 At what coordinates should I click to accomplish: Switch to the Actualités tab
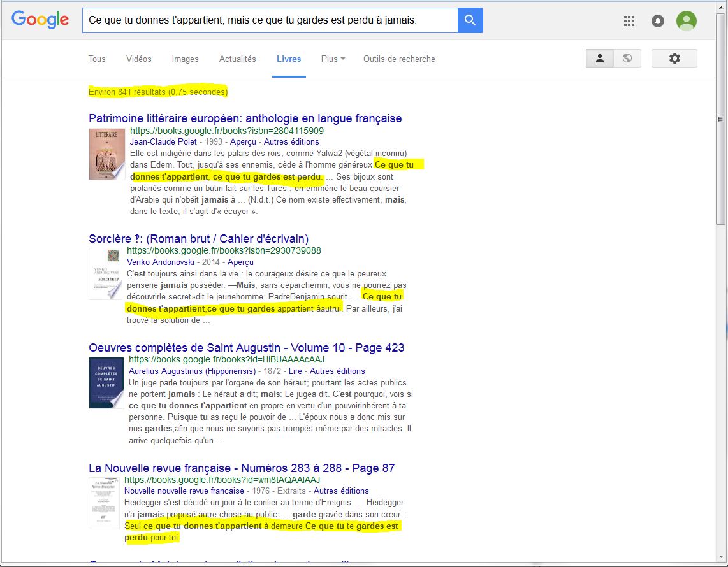pos(237,59)
